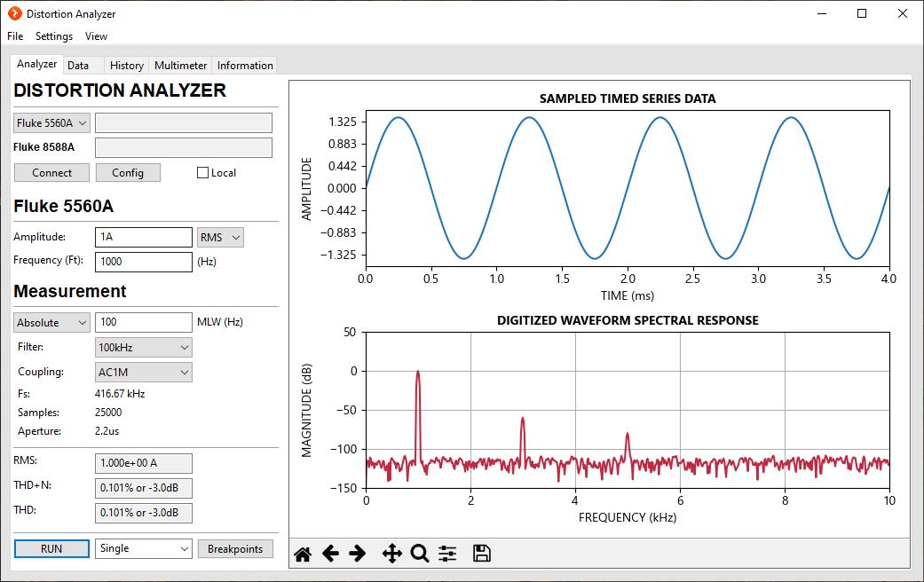Save the figure with floppy icon
Image resolution: width=924 pixels, height=582 pixels.
[x=481, y=554]
